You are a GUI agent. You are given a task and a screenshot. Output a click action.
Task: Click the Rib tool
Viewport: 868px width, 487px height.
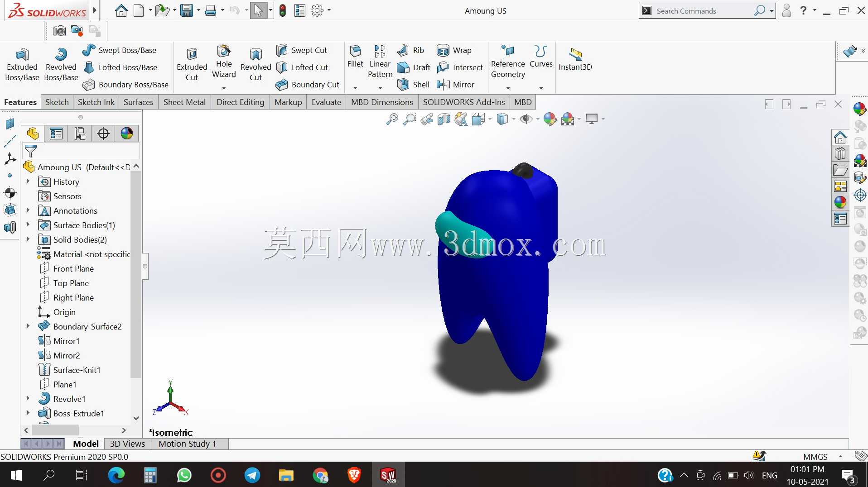[410, 50]
